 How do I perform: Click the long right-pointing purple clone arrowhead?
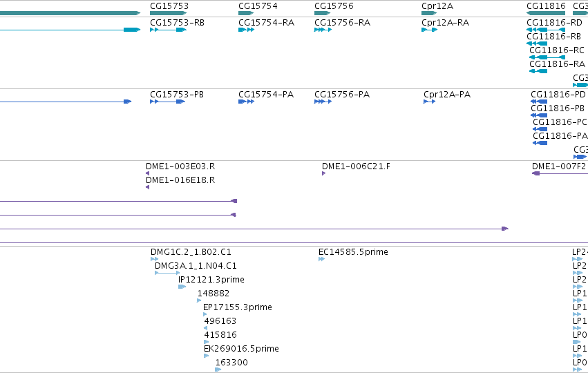(505, 229)
